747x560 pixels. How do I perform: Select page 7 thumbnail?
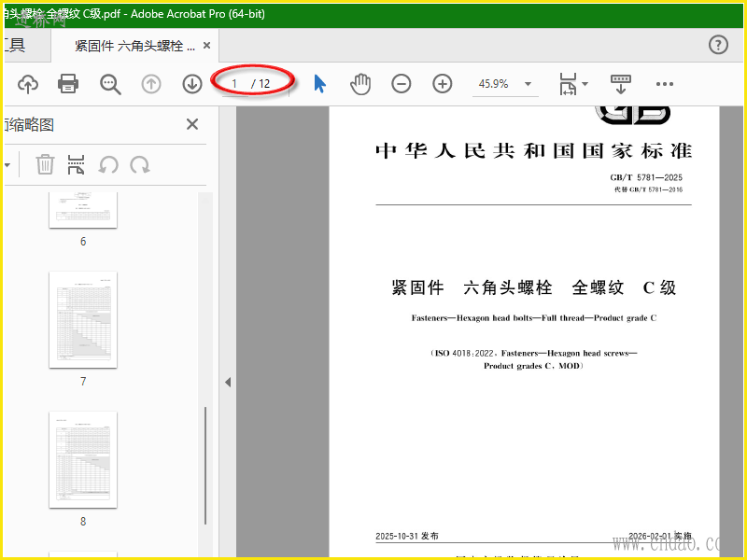tap(83, 320)
